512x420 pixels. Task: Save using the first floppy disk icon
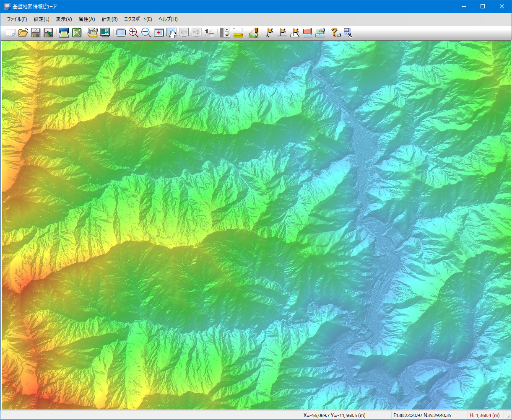pyautogui.click(x=36, y=32)
